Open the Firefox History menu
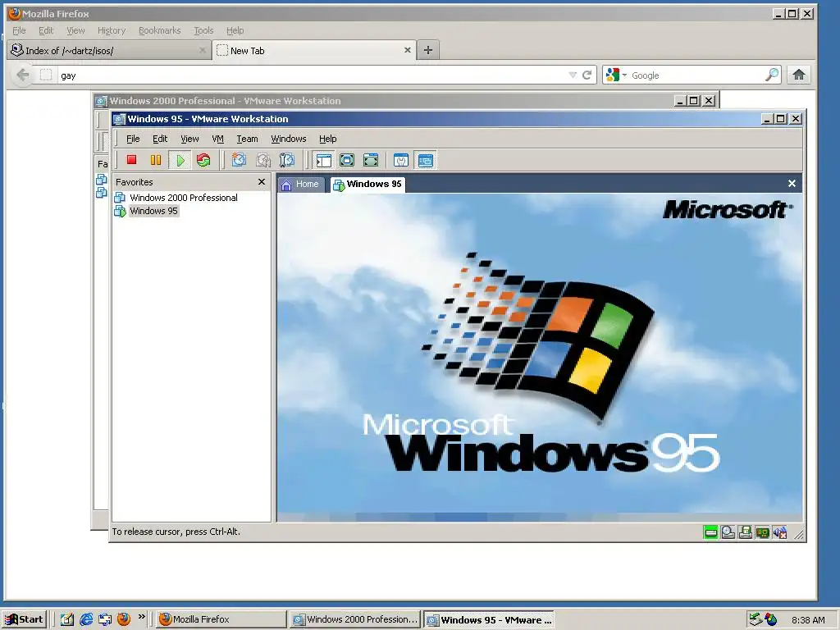 [112, 30]
